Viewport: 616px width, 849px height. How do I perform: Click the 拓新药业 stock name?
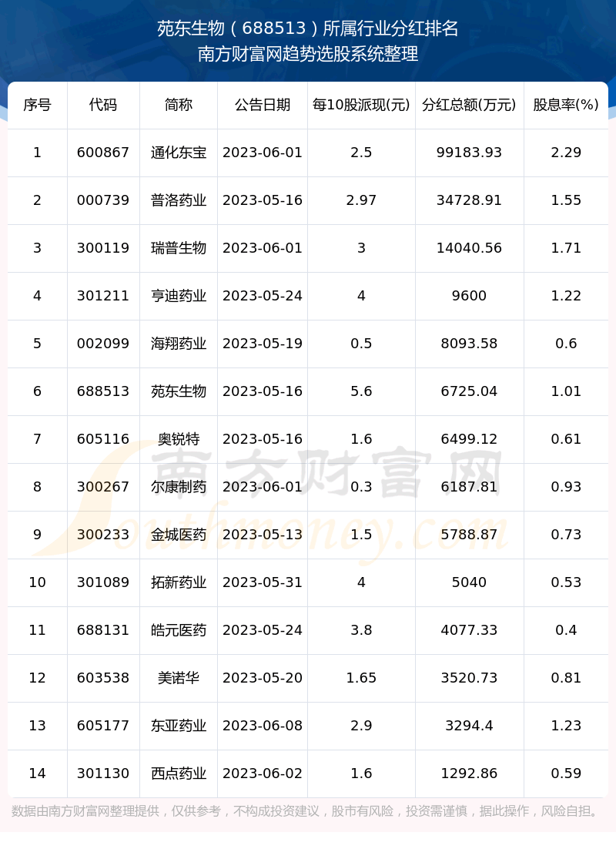179,582
